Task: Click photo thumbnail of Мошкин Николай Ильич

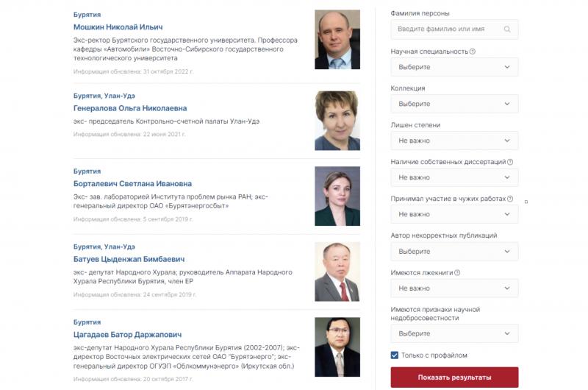Action: pos(337,40)
